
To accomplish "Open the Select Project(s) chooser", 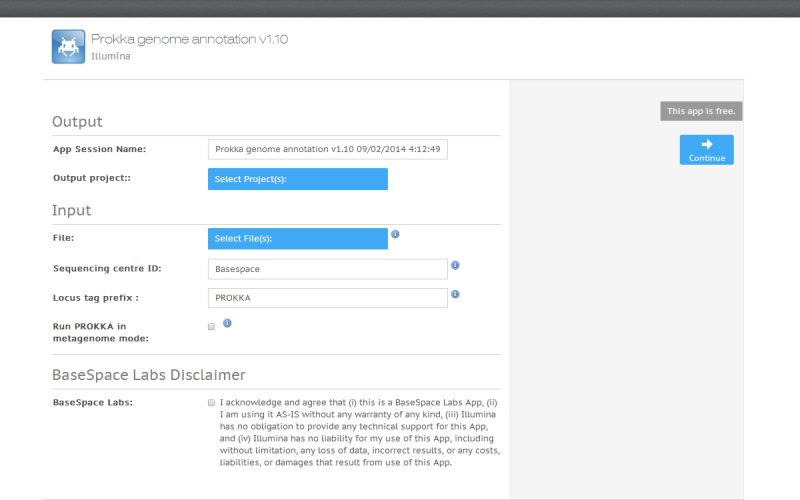I will click(298, 179).
